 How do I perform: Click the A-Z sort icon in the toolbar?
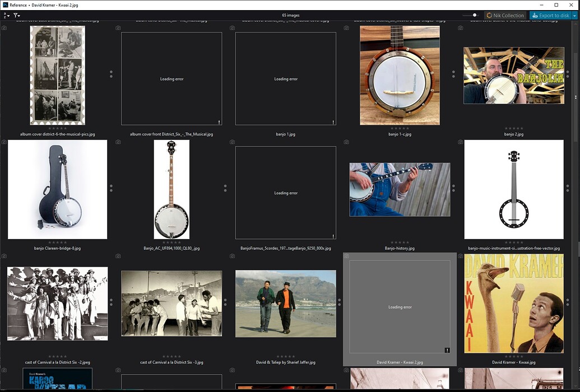(4, 15)
